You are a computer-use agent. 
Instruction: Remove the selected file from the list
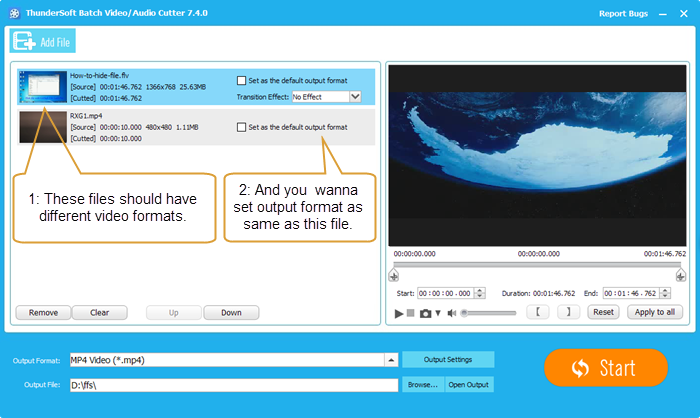coord(43,312)
